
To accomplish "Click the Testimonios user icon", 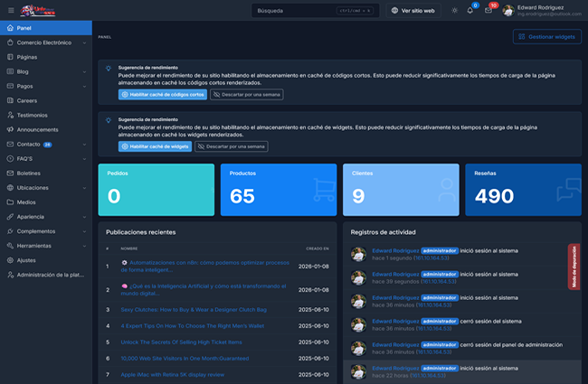I will pos(10,115).
